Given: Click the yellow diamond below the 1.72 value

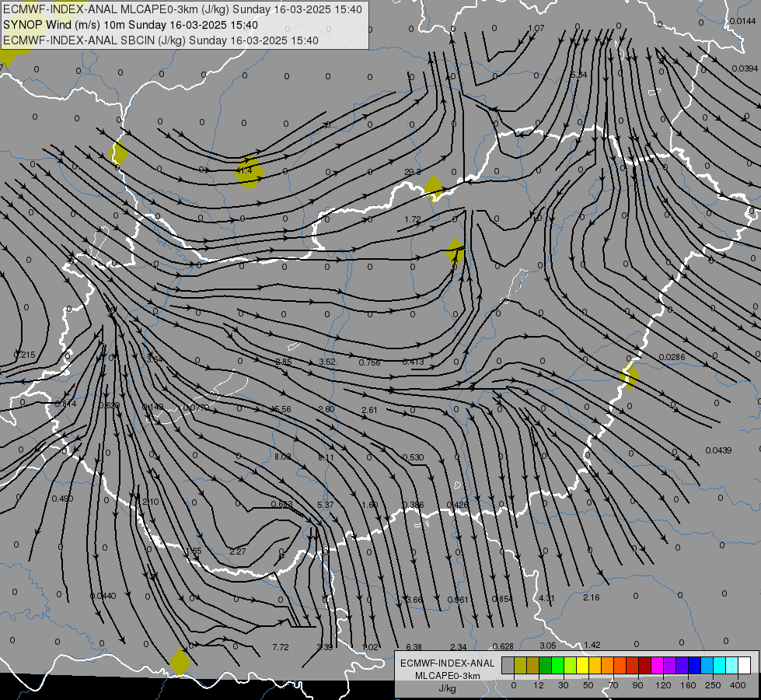Looking at the screenshot, I should 455,250.
